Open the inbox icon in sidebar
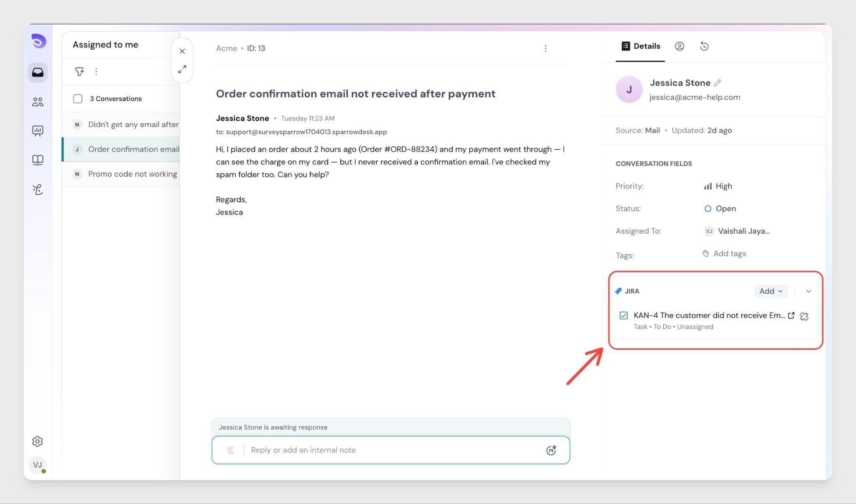 pos(38,73)
